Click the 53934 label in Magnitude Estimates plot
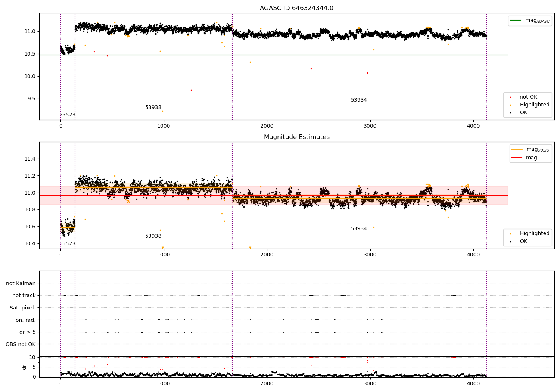Image resolution: width=560 pixels, height=392 pixels. (x=359, y=229)
